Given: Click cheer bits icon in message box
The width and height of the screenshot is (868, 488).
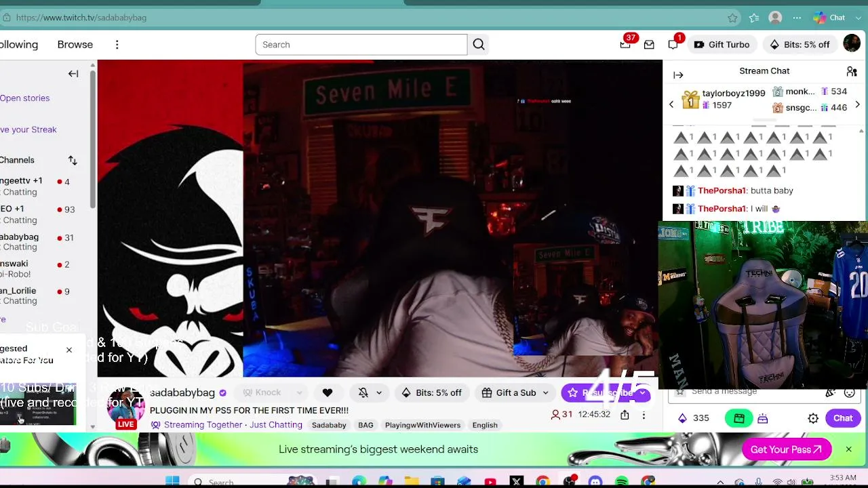Looking at the screenshot, I should [x=830, y=392].
